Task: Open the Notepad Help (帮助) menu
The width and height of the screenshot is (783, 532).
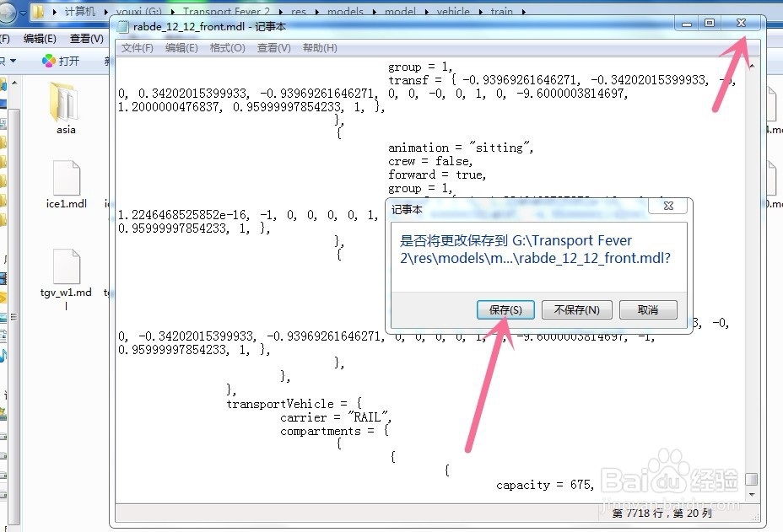Action: coord(320,48)
